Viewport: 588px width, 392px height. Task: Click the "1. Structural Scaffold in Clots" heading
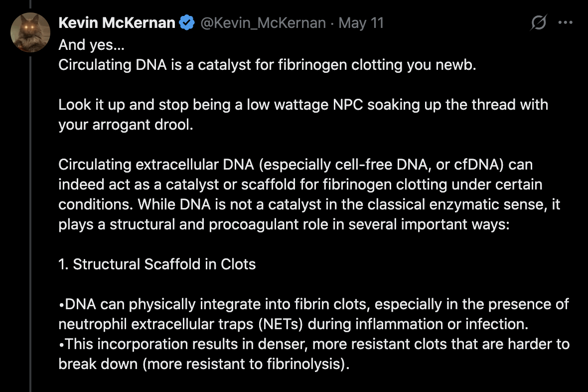tap(157, 264)
